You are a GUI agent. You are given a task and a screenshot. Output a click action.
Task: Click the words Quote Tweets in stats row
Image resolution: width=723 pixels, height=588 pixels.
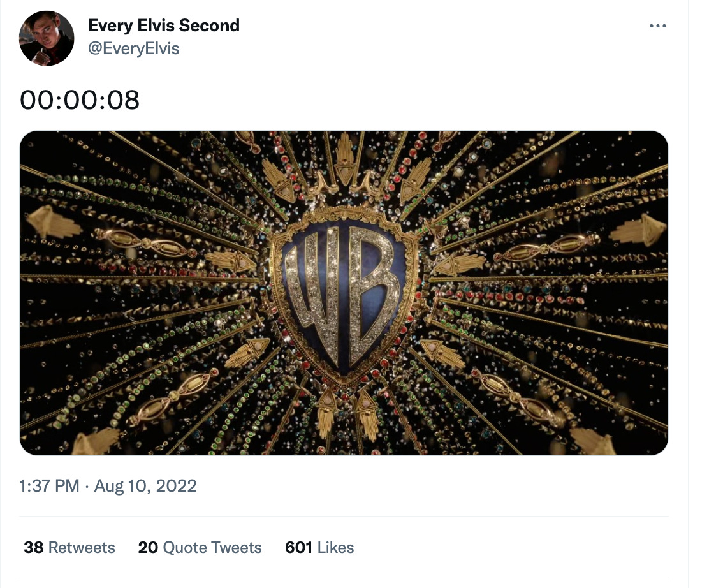click(x=212, y=547)
